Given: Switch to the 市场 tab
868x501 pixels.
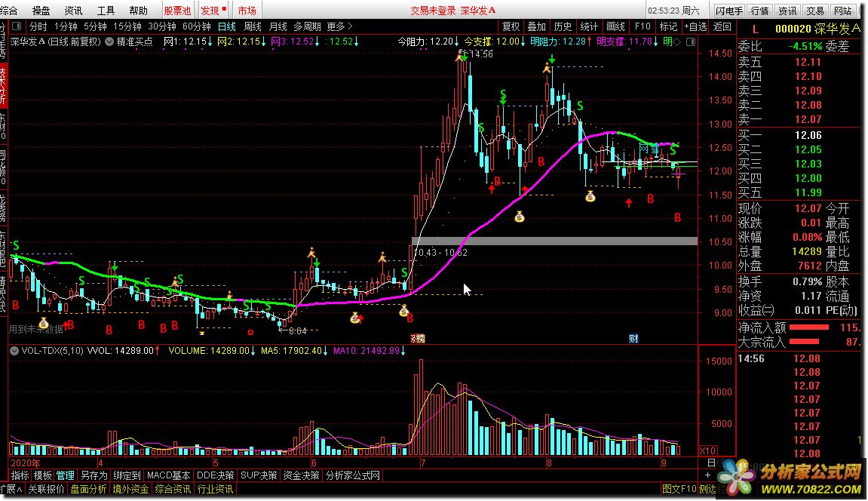Looking at the screenshot, I should pos(247,10).
